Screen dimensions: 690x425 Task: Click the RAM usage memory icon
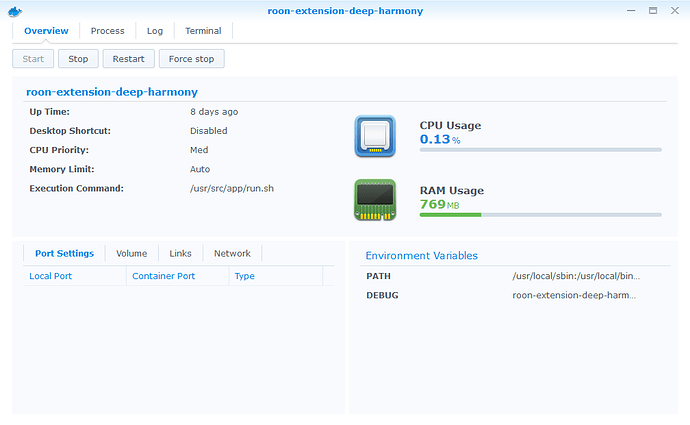(x=375, y=200)
